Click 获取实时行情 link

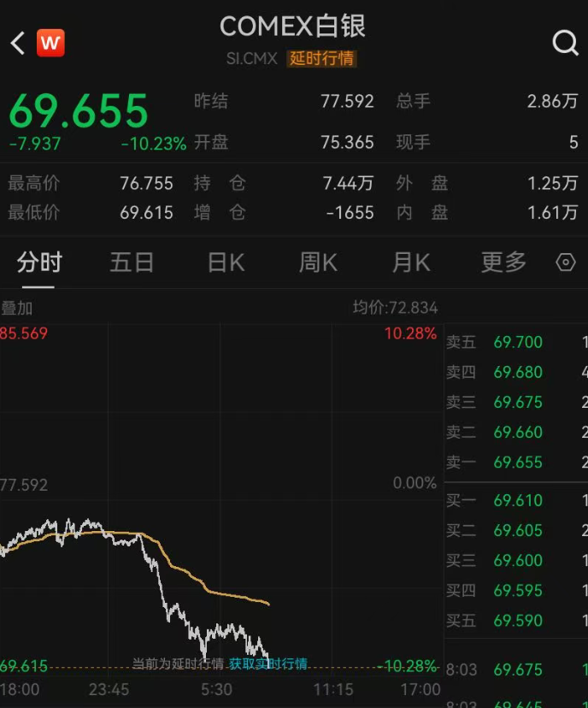click(268, 664)
